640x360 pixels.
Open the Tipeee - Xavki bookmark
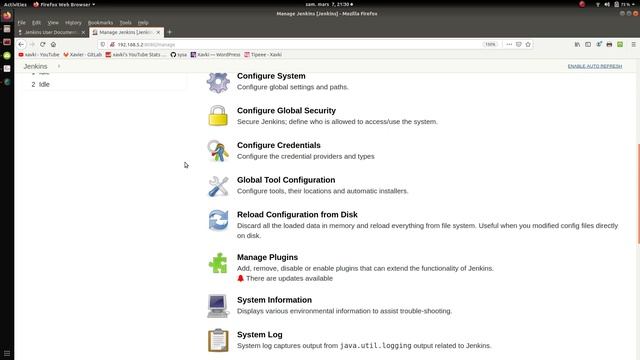click(263, 54)
